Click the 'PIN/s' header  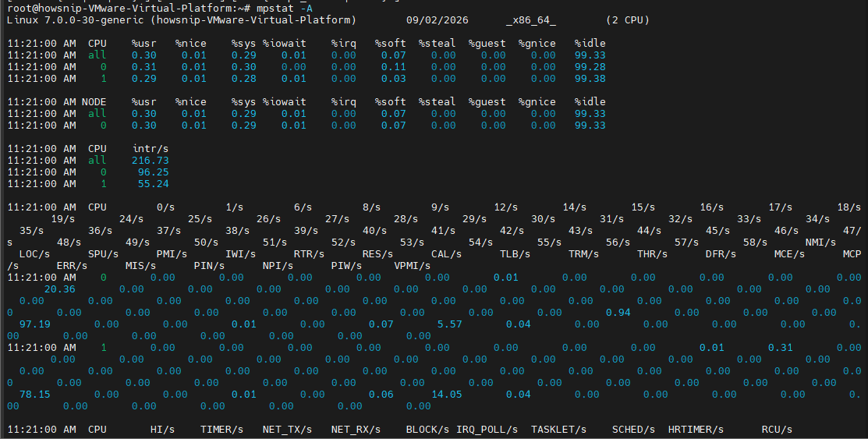pos(209,266)
